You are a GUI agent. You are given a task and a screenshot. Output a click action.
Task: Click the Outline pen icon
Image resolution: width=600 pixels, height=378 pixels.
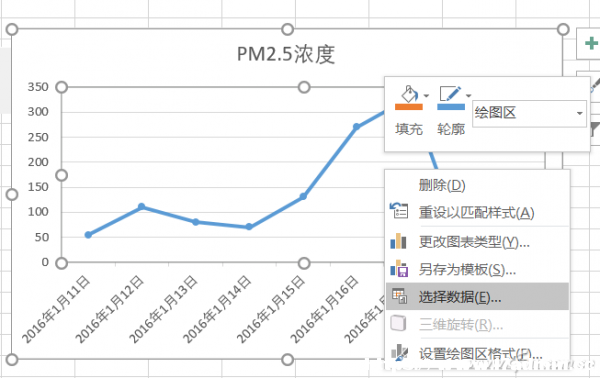(x=450, y=94)
